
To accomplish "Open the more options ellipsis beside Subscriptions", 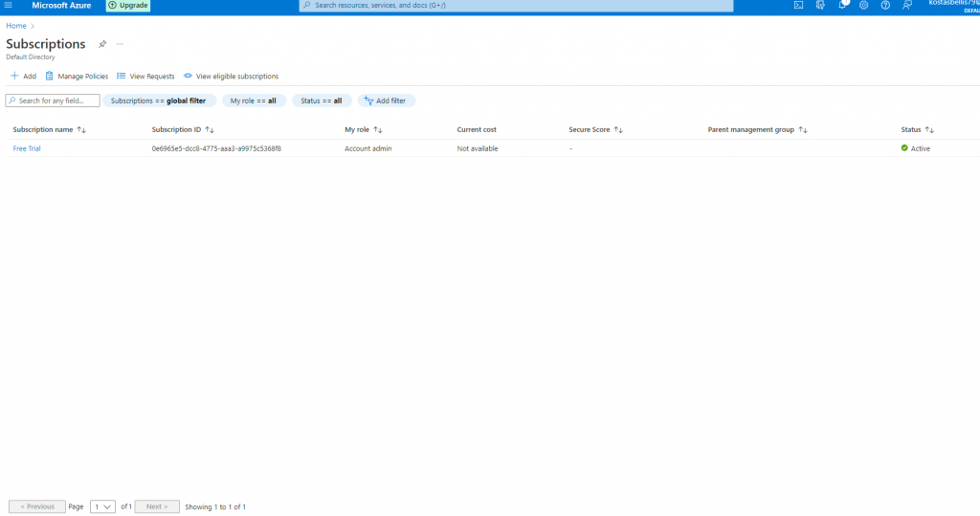I will [120, 44].
